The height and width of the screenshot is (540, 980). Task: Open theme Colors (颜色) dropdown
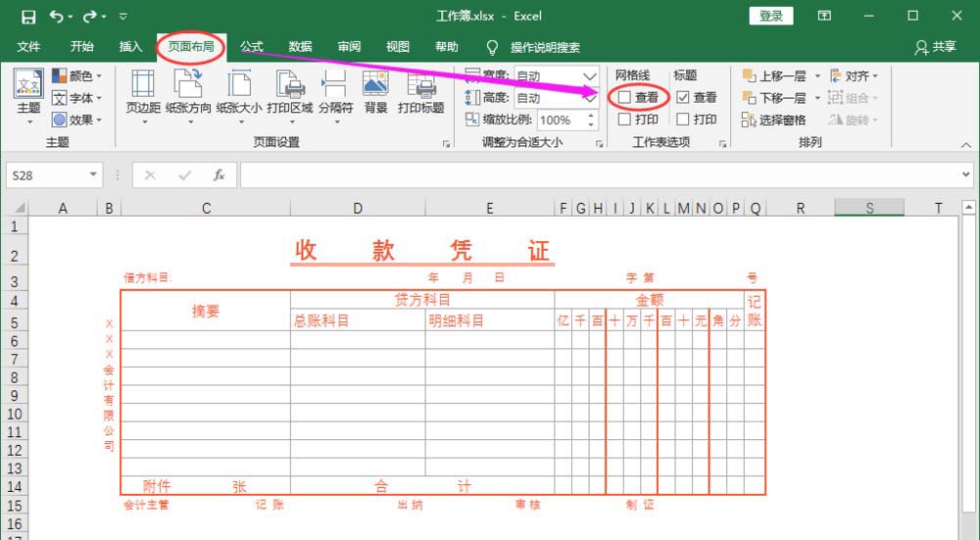pos(76,76)
